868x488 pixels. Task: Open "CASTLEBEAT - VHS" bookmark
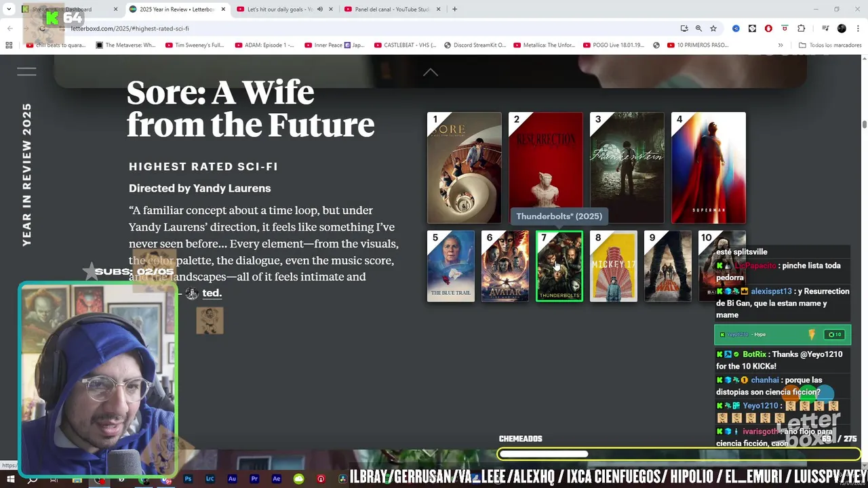coord(405,45)
